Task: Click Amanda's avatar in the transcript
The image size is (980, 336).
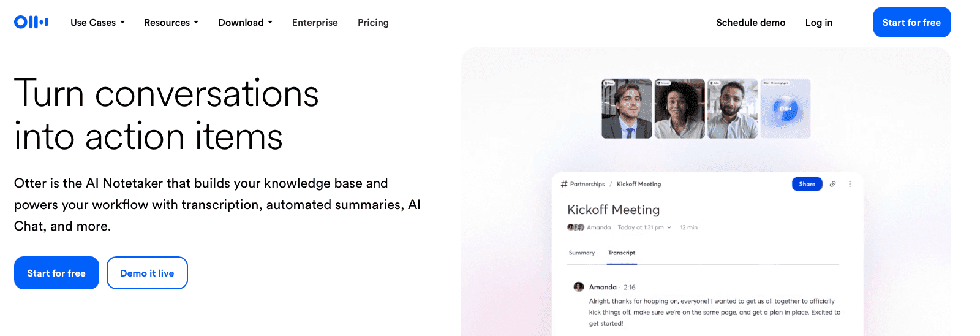Action: pos(578,287)
